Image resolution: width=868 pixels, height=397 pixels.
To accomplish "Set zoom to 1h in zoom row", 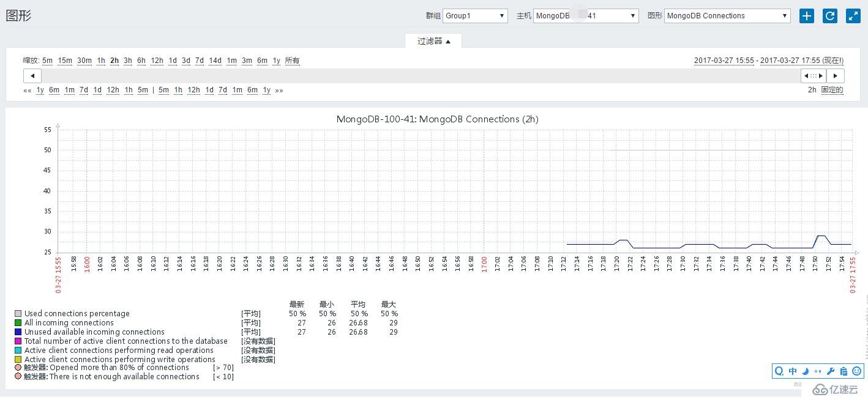I will tap(101, 61).
